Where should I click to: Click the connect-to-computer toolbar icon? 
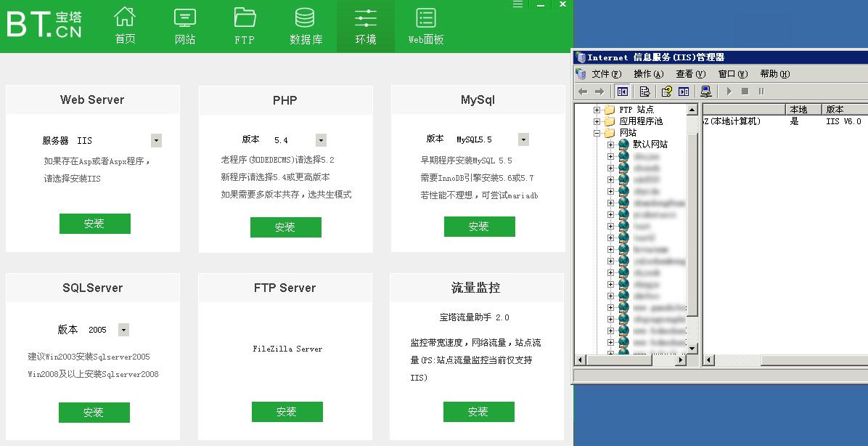coord(706,92)
